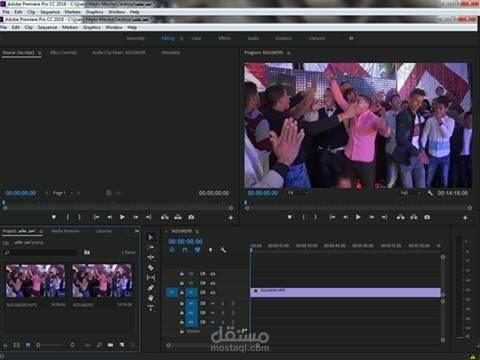The image size is (480, 360).
Task: Create new bin in Project panel
Action: click(x=110, y=345)
